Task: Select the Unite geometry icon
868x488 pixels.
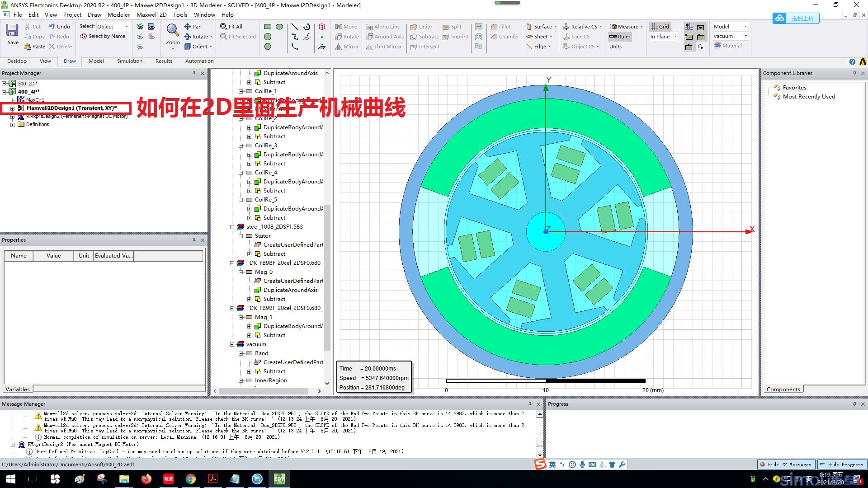Action: point(413,26)
